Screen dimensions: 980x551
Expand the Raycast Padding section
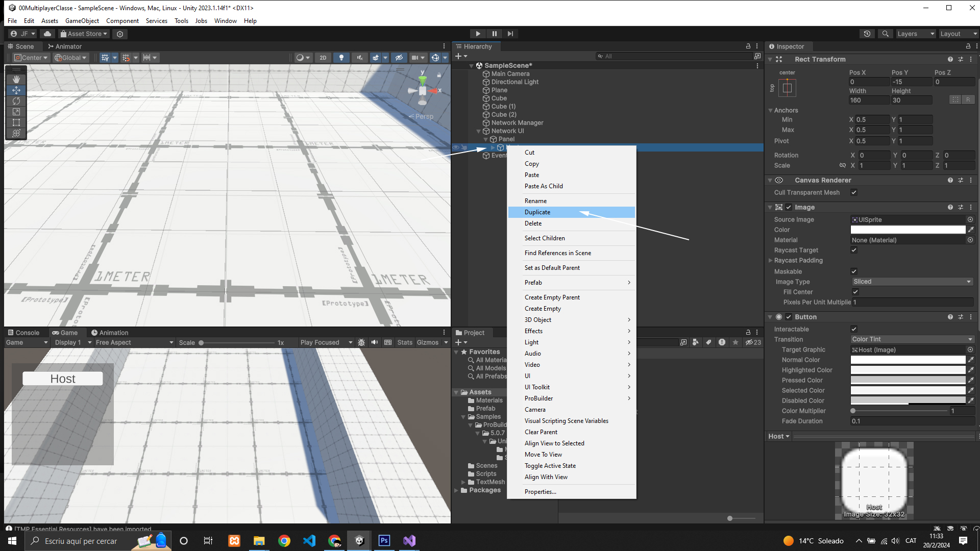(x=771, y=260)
